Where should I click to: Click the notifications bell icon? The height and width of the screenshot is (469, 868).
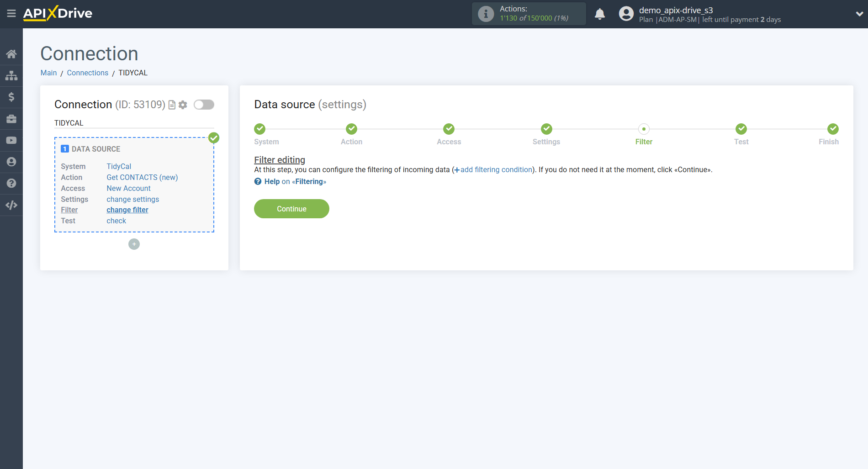click(600, 14)
